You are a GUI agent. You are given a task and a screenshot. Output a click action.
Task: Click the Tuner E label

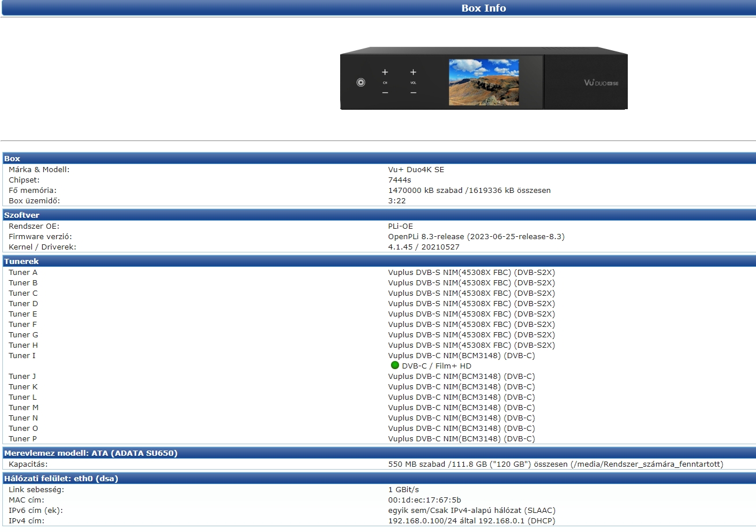click(x=23, y=314)
